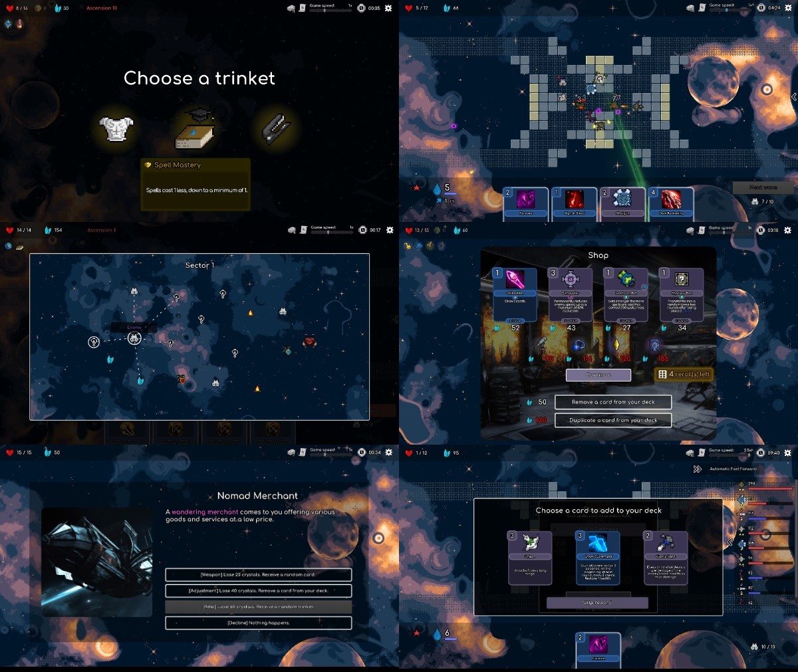Open scroll log icon on Choose a trinket screen
798x672 pixels.
pos(303,8)
